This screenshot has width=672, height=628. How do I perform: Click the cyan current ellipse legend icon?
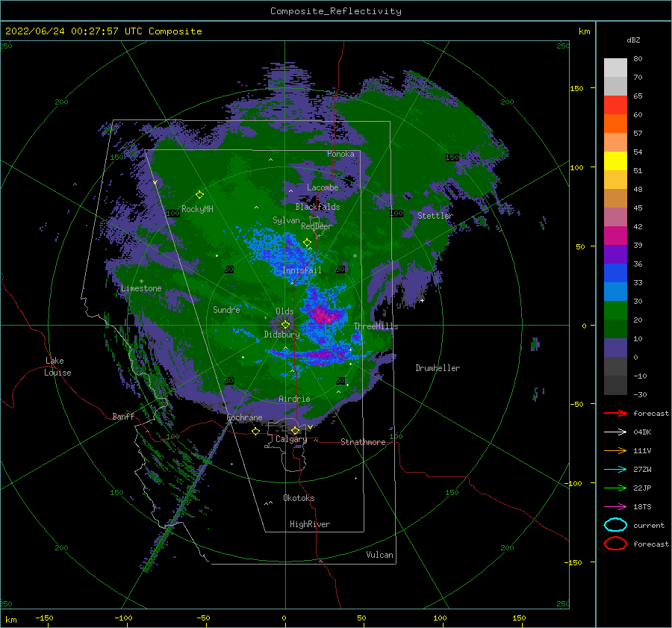coord(615,525)
